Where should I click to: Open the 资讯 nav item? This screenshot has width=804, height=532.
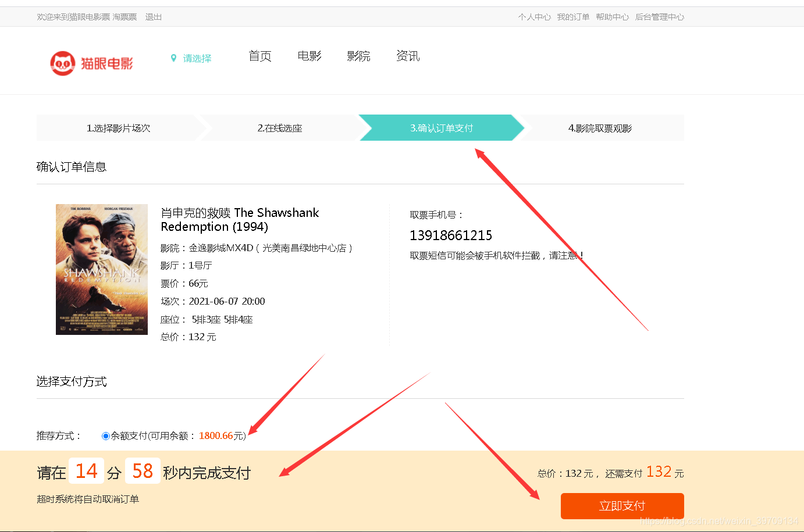point(408,56)
